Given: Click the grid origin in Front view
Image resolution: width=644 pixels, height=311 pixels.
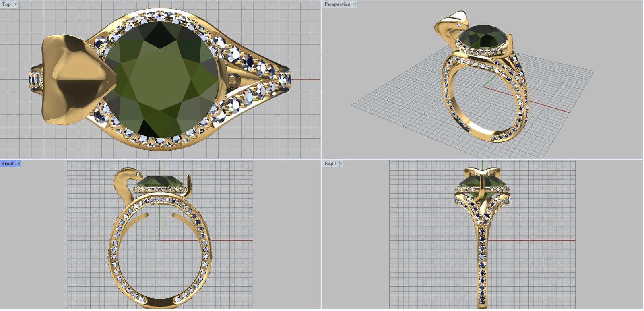Looking at the screenshot, I should point(160,240).
